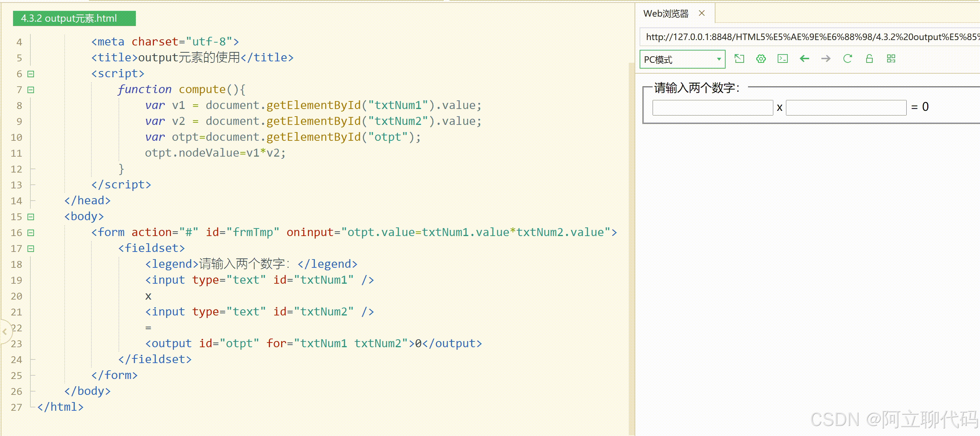Viewport: 980px width, 436px height.
Task: Go back in the Web browser
Action: (x=804, y=58)
